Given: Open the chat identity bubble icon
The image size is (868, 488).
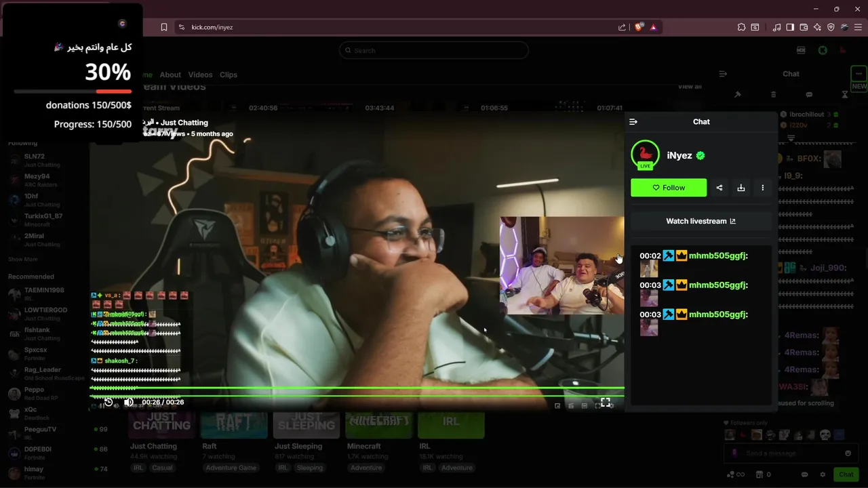Looking at the screenshot, I should pos(805,474).
